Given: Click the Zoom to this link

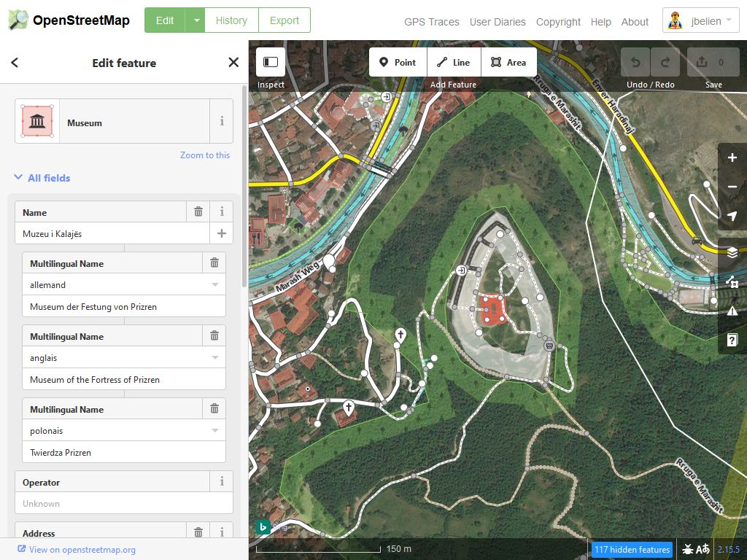Looking at the screenshot, I should click(x=205, y=155).
